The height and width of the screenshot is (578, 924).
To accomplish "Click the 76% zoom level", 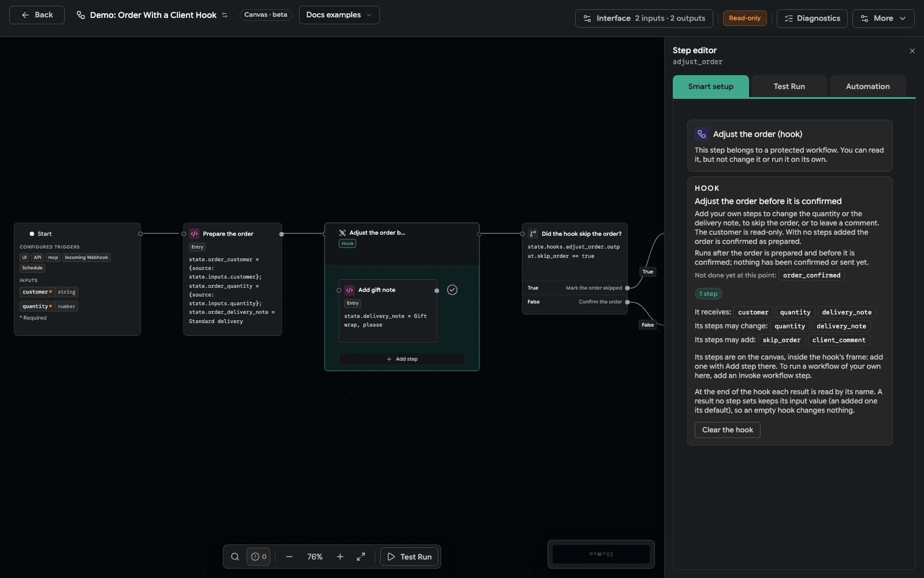I will 315,557.
